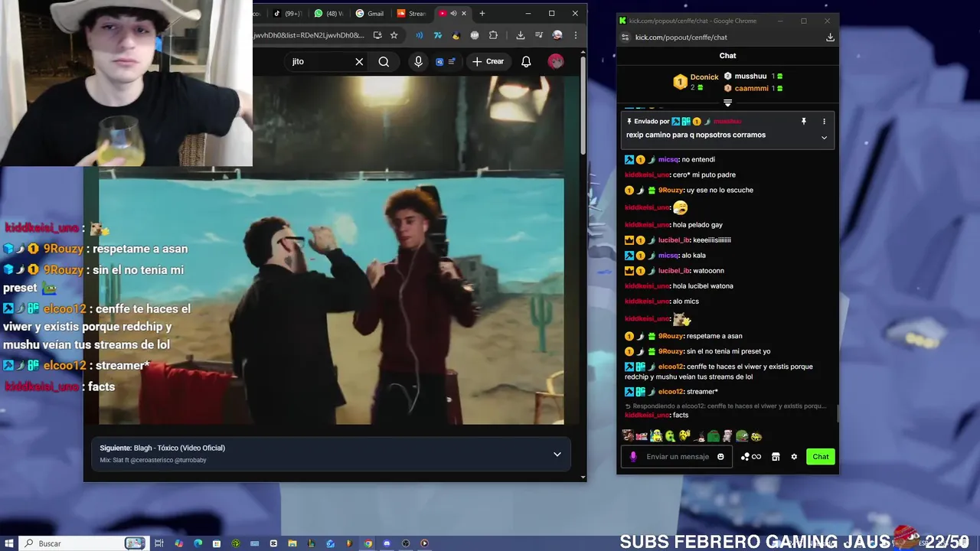Switch to the TikTok (99+) tab
Viewport: 980px width, 551px height.
pyautogui.click(x=288, y=13)
